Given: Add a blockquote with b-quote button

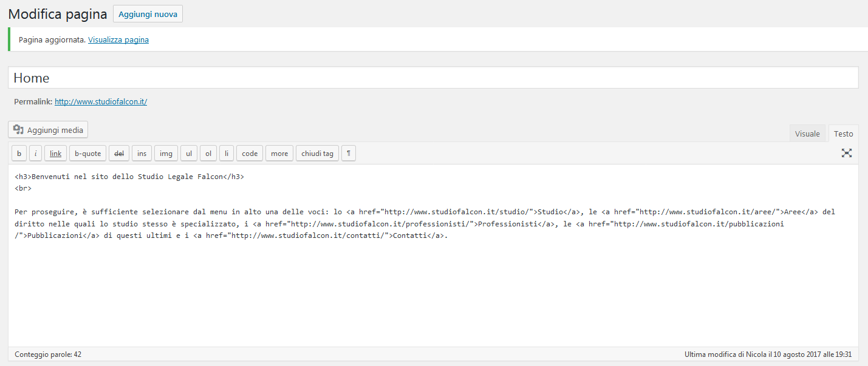Looking at the screenshot, I should pos(88,154).
